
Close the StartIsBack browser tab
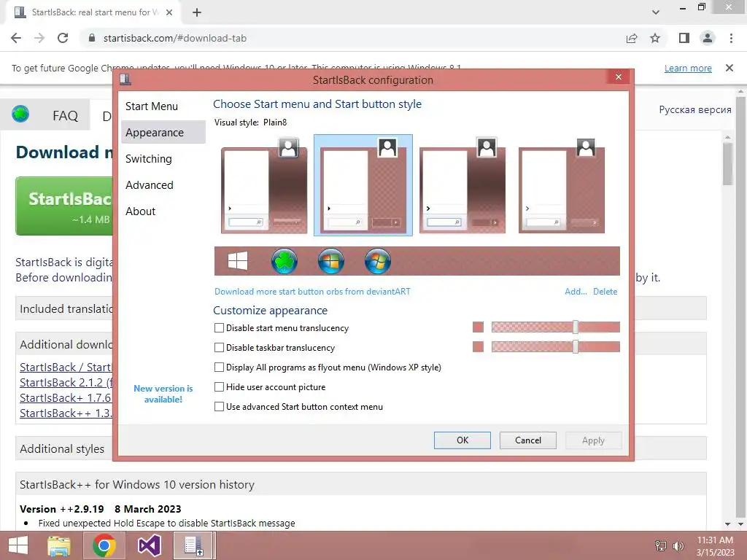169,12
